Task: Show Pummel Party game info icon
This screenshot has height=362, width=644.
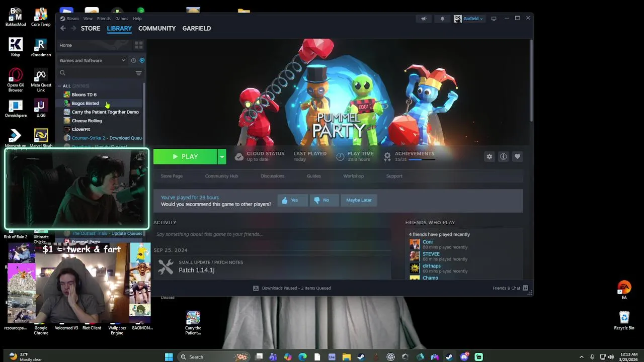Action: click(x=503, y=156)
